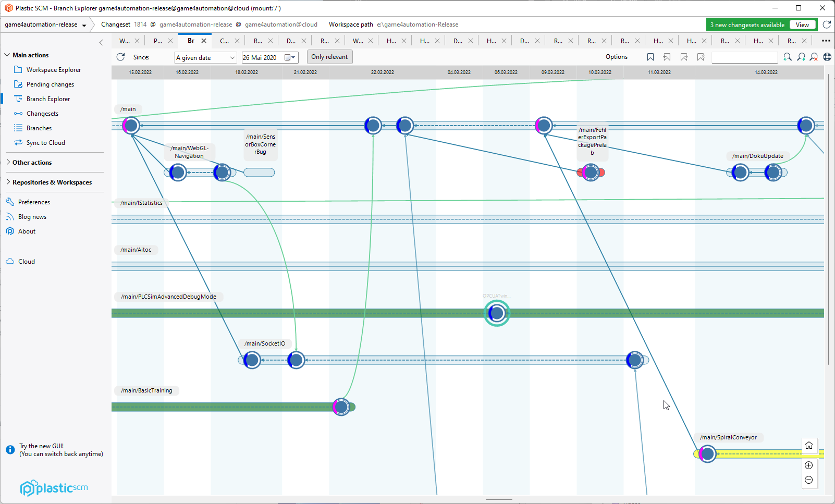
Task: Expand the Other actions section
Action: [32, 163]
